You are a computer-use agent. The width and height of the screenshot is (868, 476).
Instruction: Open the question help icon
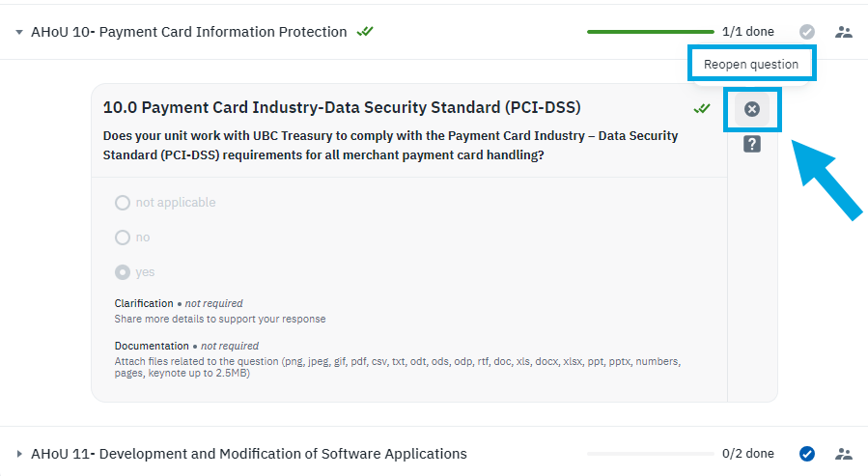tap(752, 144)
